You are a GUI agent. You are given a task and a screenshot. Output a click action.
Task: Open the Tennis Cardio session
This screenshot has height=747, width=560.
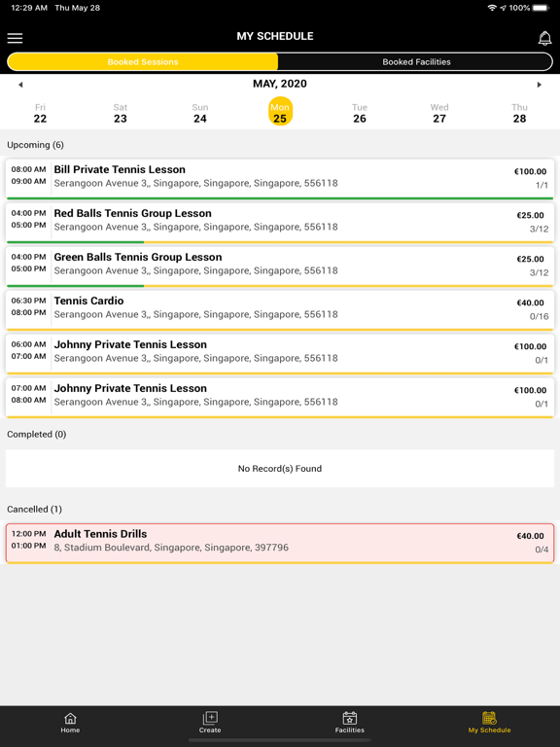click(x=280, y=310)
